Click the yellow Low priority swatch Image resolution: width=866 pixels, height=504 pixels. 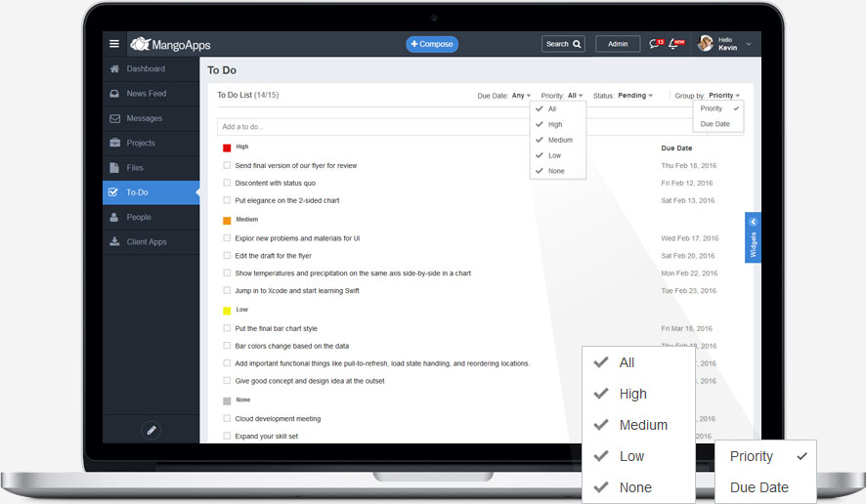coord(227,311)
